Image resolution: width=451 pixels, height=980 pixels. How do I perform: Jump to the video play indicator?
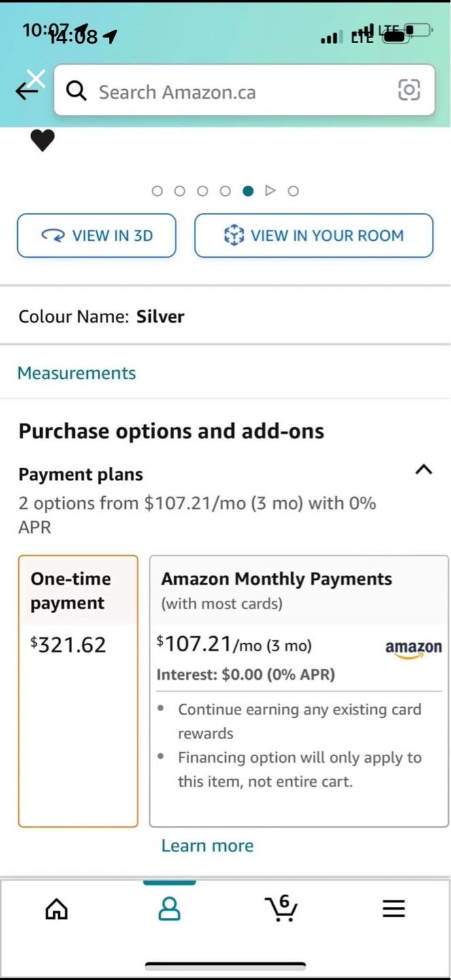[x=270, y=191]
